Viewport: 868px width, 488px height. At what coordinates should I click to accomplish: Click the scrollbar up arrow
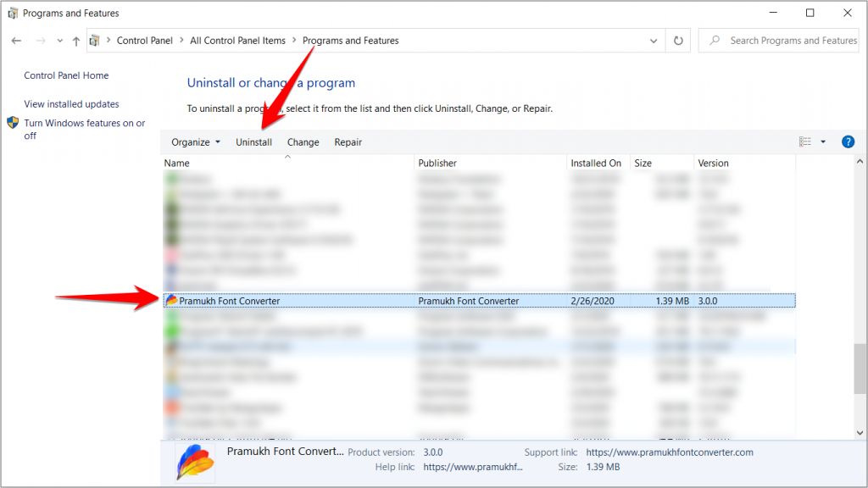(860, 162)
